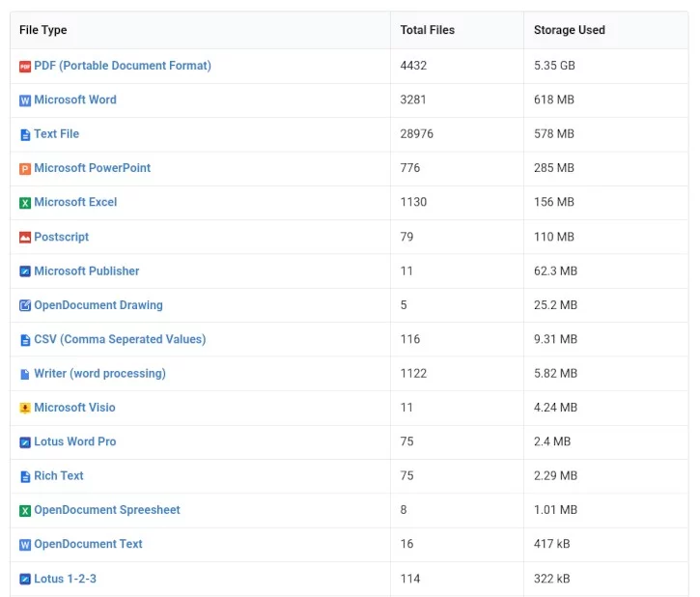Open the Text File link

click(56, 134)
